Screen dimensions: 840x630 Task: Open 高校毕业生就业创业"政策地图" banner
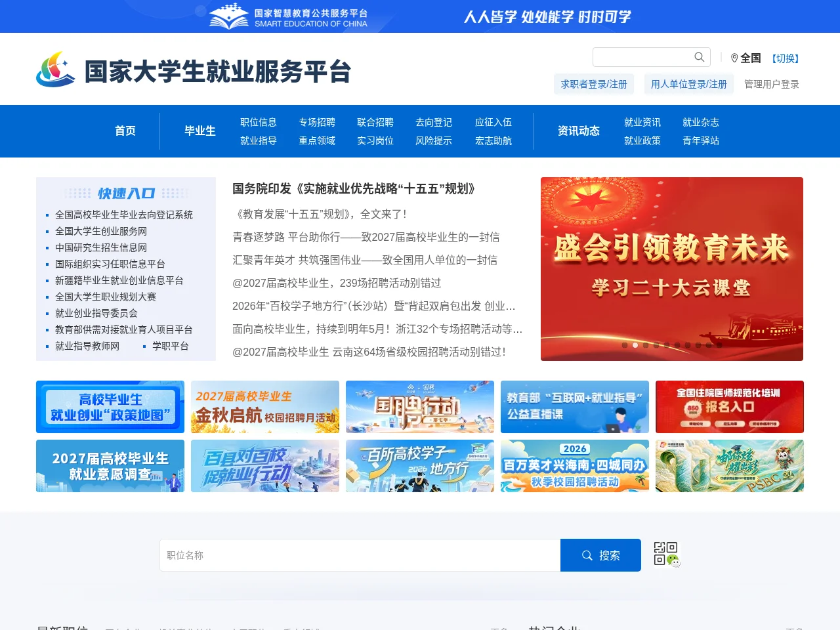point(110,407)
